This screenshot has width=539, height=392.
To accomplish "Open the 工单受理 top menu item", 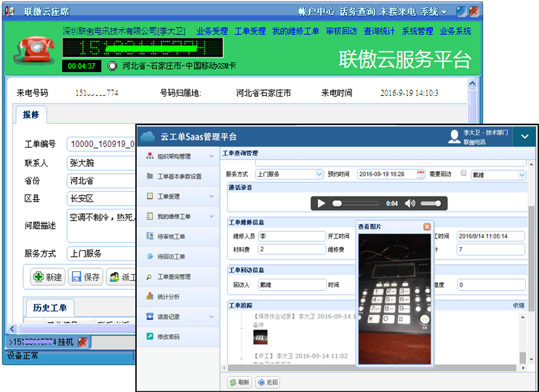I will [x=250, y=31].
